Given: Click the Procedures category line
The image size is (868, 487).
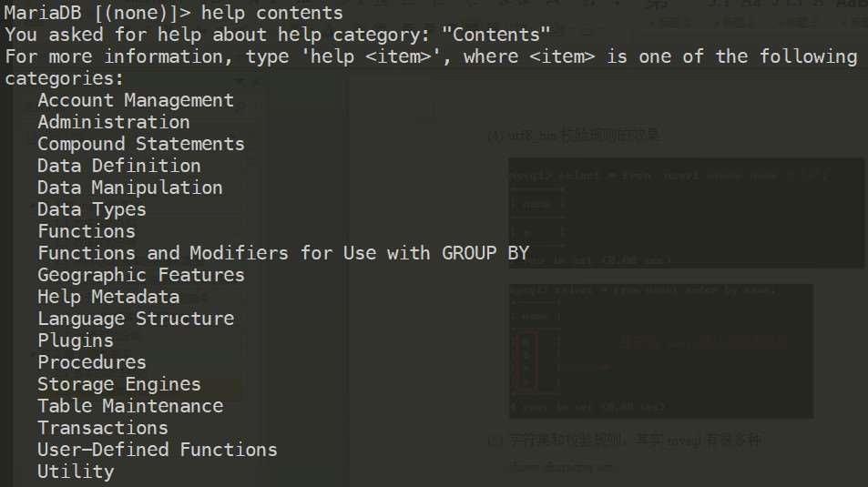Looking at the screenshot, I should tap(92, 362).
